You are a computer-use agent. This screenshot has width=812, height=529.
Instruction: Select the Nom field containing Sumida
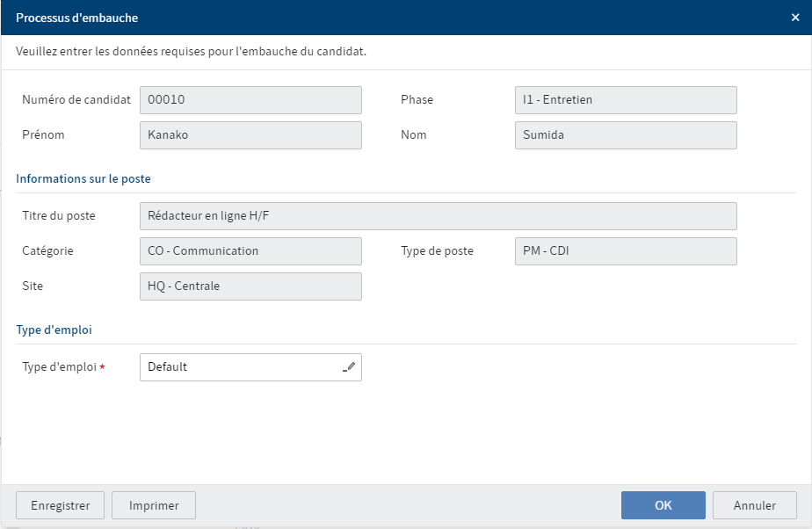pos(625,135)
